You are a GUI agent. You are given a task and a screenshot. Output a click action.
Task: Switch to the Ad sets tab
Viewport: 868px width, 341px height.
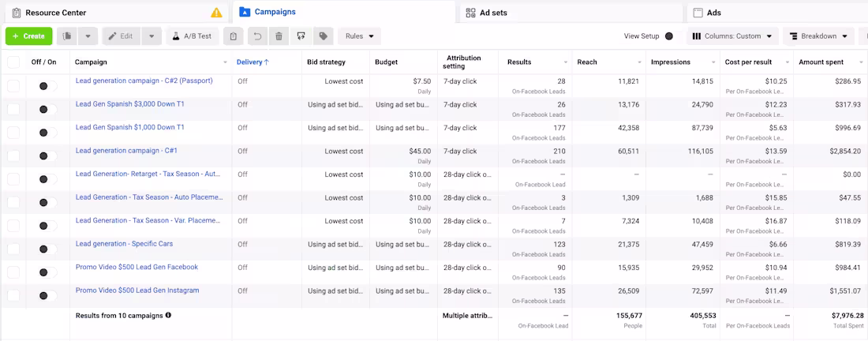(493, 13)
